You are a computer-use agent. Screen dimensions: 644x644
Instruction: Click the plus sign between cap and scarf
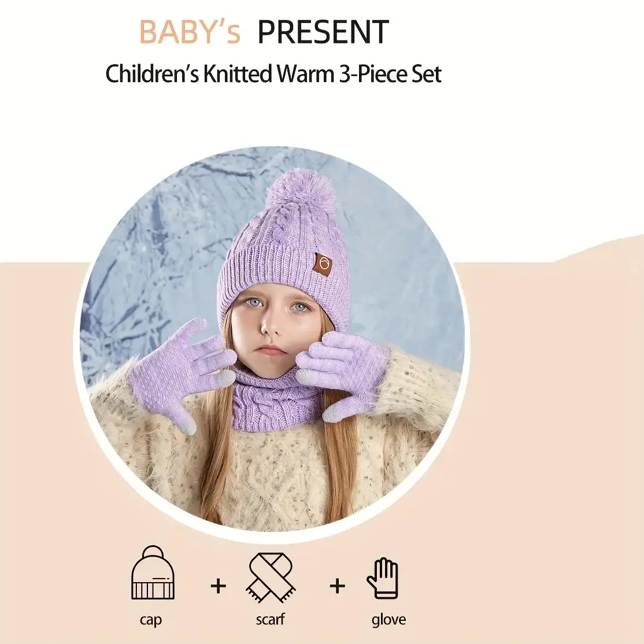[218, 586]
